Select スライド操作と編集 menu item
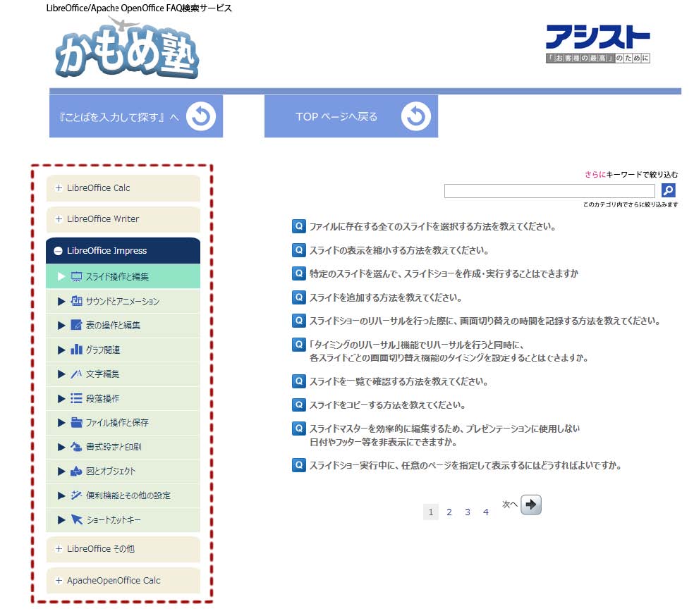 [x=123, y=276]
